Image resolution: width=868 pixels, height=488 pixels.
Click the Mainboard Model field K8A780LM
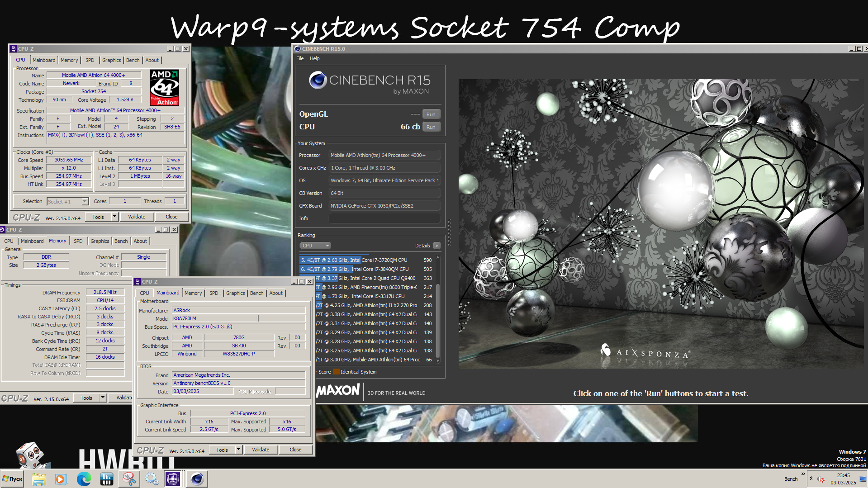coord(214,318)
